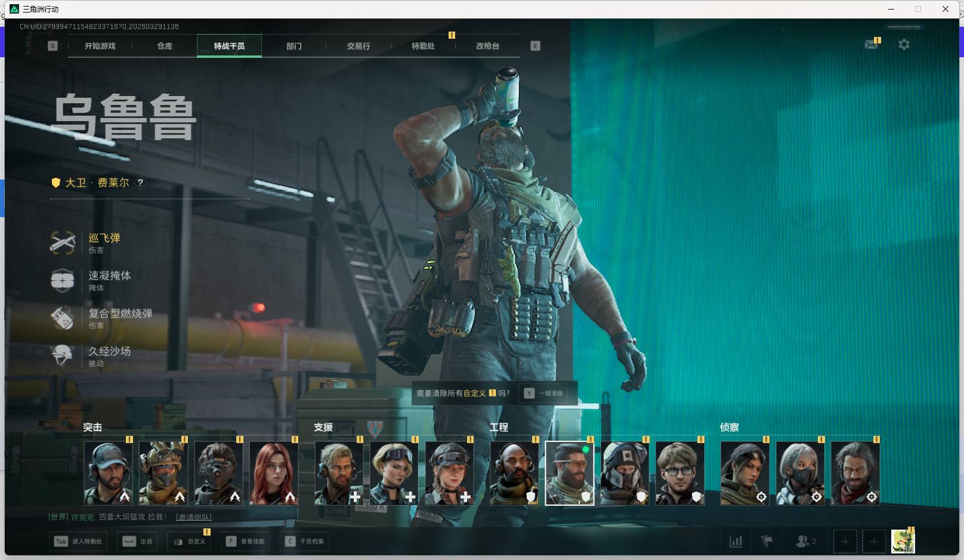The width and height of the screenshot is (964, 560).
Task: Click the question mark beside 大卫·费莱尔
Action: (x=140, y=183)
